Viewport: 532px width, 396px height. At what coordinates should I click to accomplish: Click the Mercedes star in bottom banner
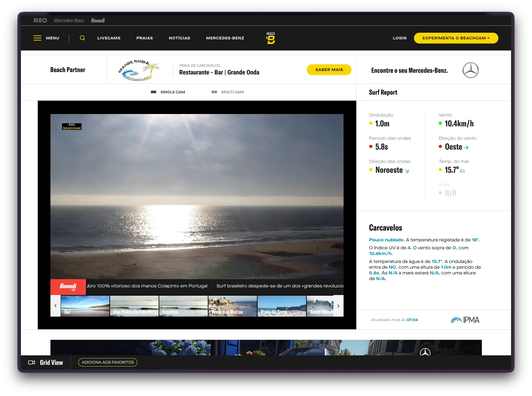coord(425,352)
